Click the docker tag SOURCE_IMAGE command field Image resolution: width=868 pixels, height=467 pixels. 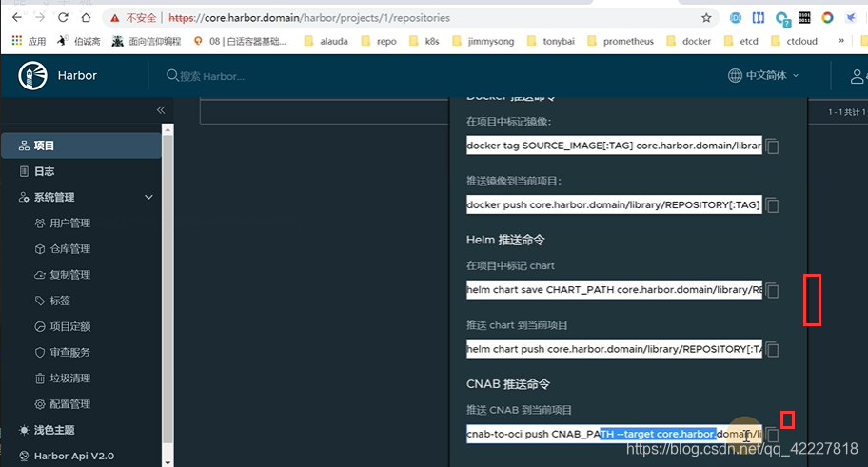click(x=614, y=146)
